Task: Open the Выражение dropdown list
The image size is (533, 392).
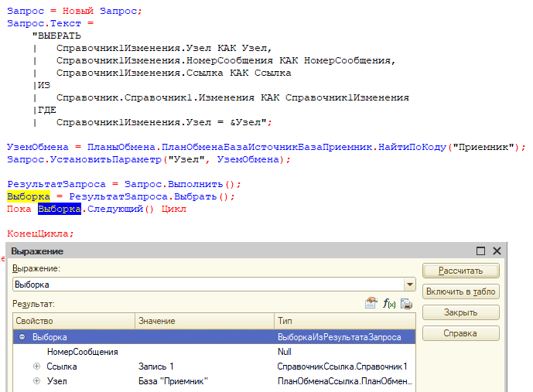Action: click(x=409, y=285)
